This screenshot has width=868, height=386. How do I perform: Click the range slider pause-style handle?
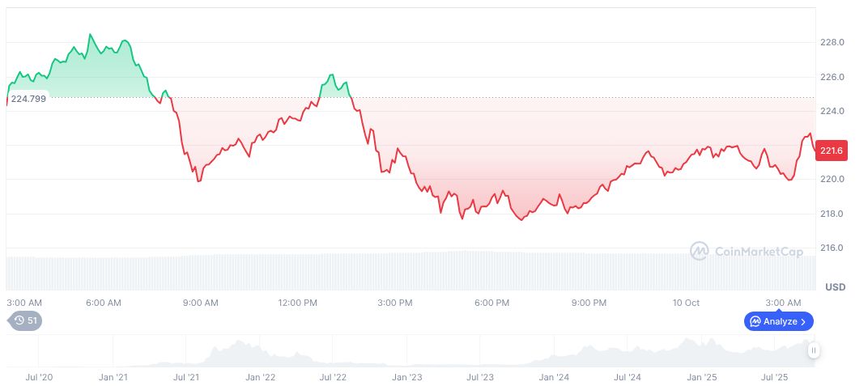(813, 350)
